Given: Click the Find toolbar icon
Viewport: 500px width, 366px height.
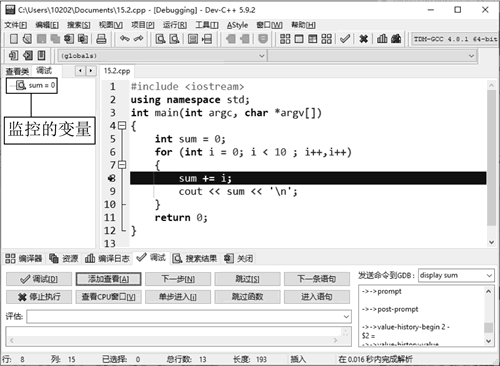Looking at the screenshot, I should pos(161,39).
